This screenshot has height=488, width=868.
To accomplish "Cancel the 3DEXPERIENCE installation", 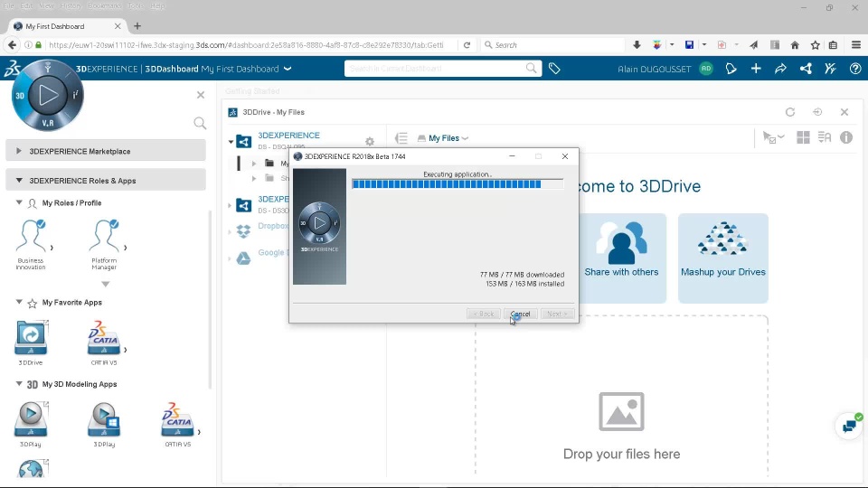I will [521, 314].
